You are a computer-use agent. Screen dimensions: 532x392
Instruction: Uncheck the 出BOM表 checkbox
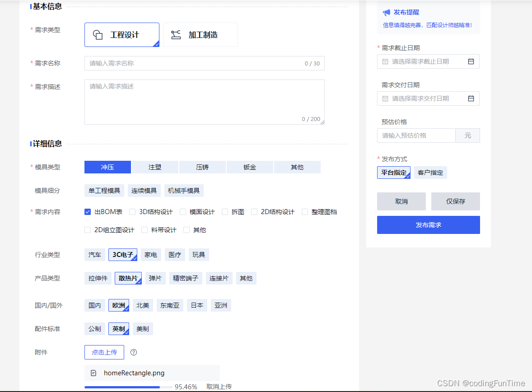point(88,212)
